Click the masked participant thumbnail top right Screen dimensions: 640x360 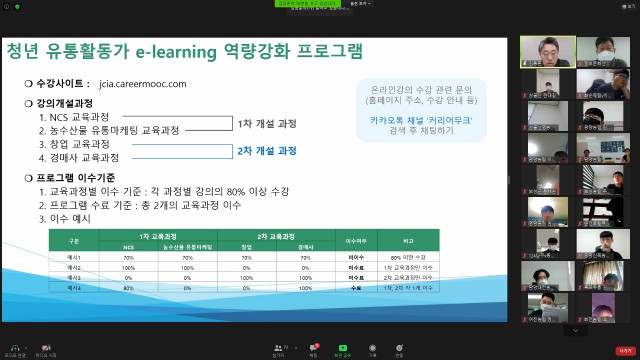click(x=603, y=52)
